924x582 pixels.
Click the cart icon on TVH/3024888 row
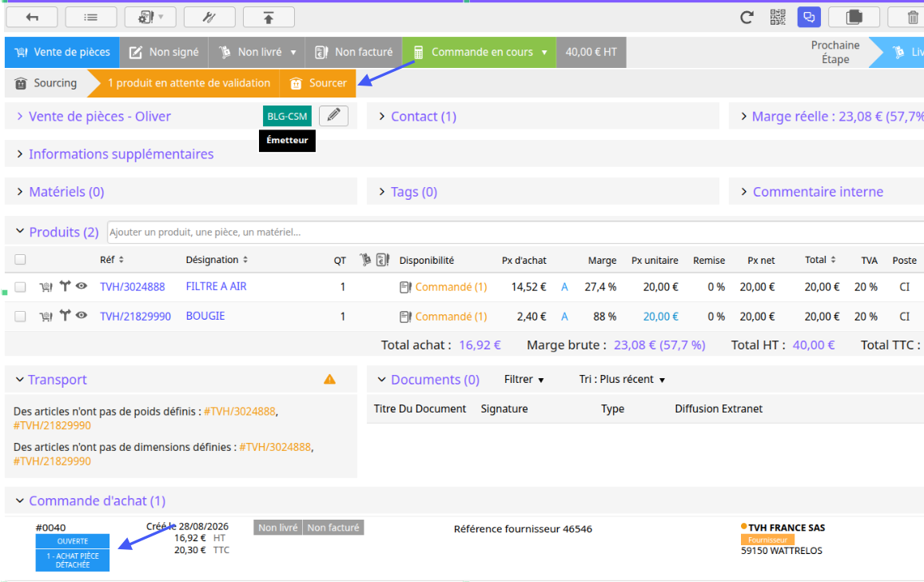pos(46,287)
